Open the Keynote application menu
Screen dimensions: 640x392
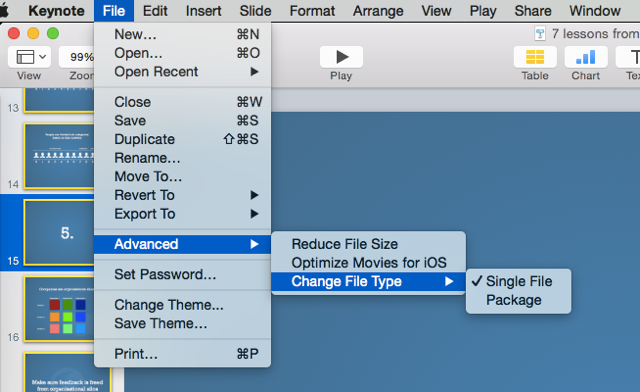(x=56, y=11)
